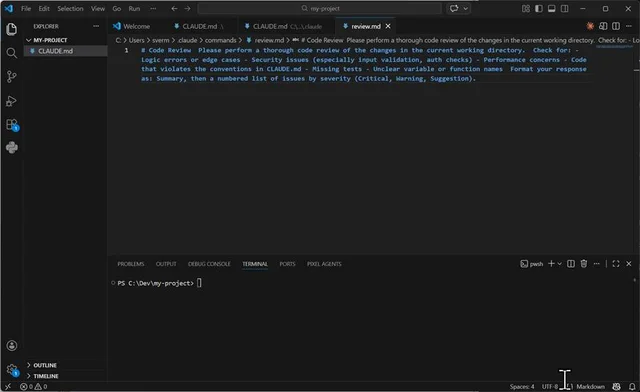Open editor More Actions ellipsis
This screenshot has width=640, height=392.
[x=629, y=26]
